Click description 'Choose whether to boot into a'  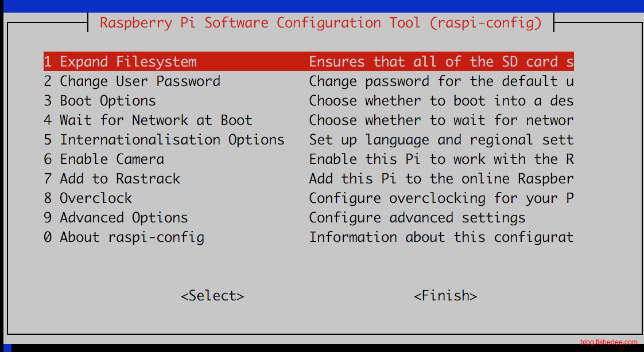click(x=441, y=101)
